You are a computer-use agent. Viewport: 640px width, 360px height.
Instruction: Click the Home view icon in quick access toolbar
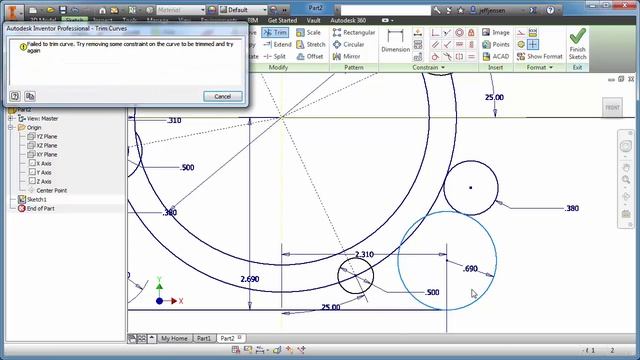[102, 10]
